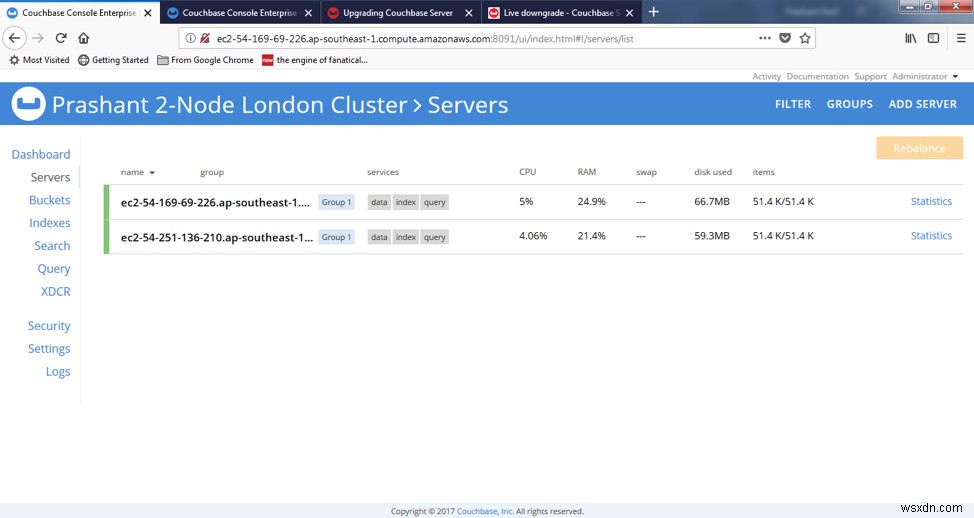Reload the page with the refresh icon
This screenshot has width=974, height=518.
61,38
